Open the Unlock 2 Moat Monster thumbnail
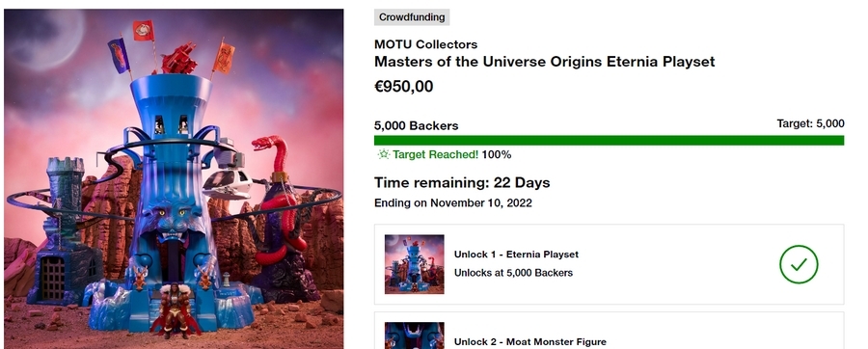Viewport: 868px width, 349px height. [x=414, y=336]
